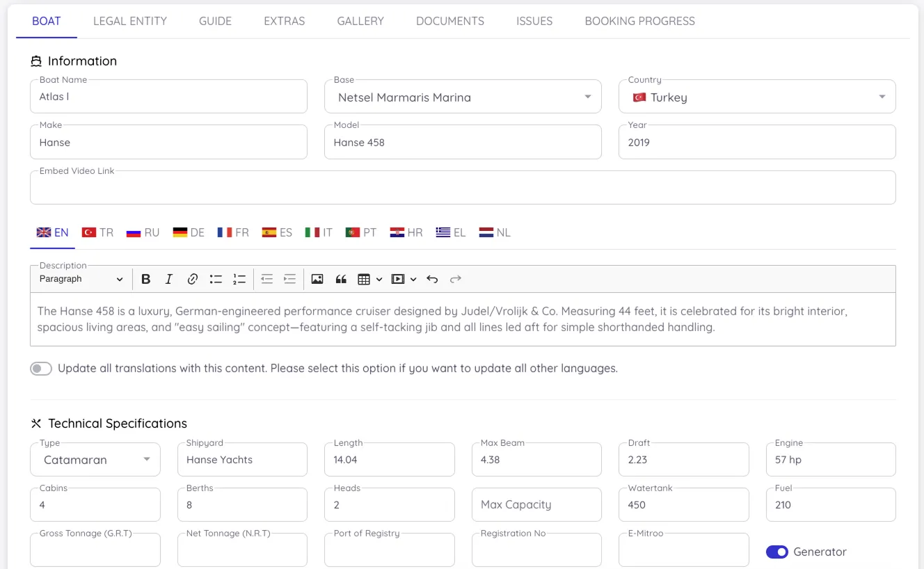Open the GUIDE tab
Screen dimensions: 924x569
coord(215,21)
